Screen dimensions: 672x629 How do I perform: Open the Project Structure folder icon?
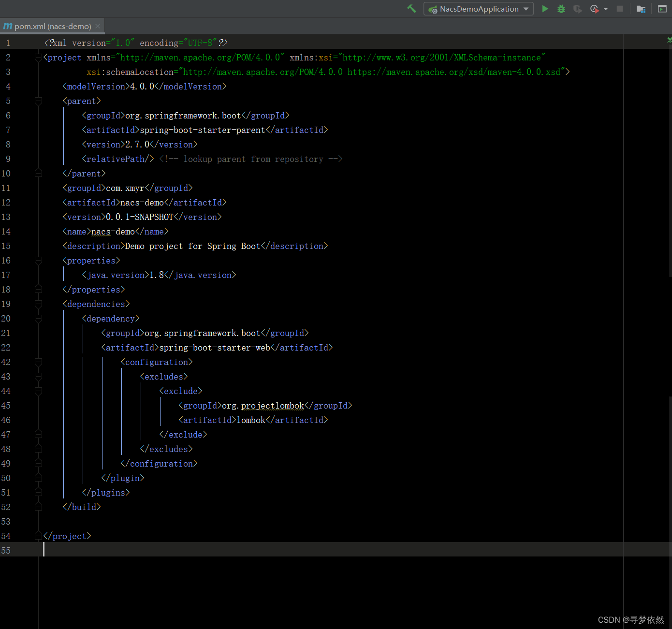tap(641, 9)
